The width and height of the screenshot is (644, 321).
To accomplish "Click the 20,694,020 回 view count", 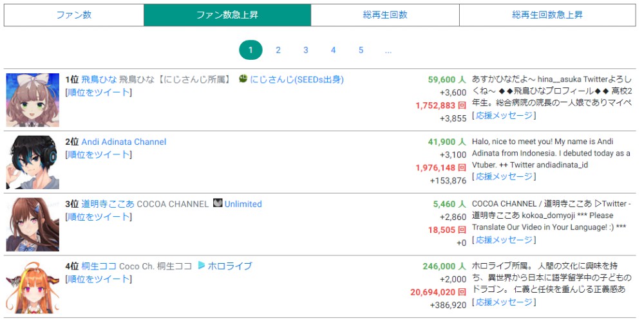I will coord(438,293).
